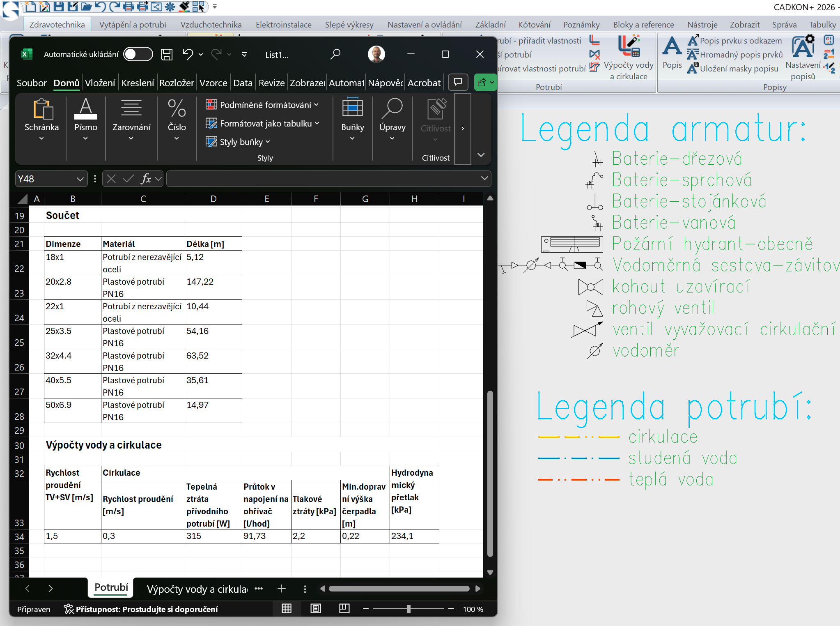
Task: Open the Name Box dropdown arrow
Action: click(x=80, y=179)
